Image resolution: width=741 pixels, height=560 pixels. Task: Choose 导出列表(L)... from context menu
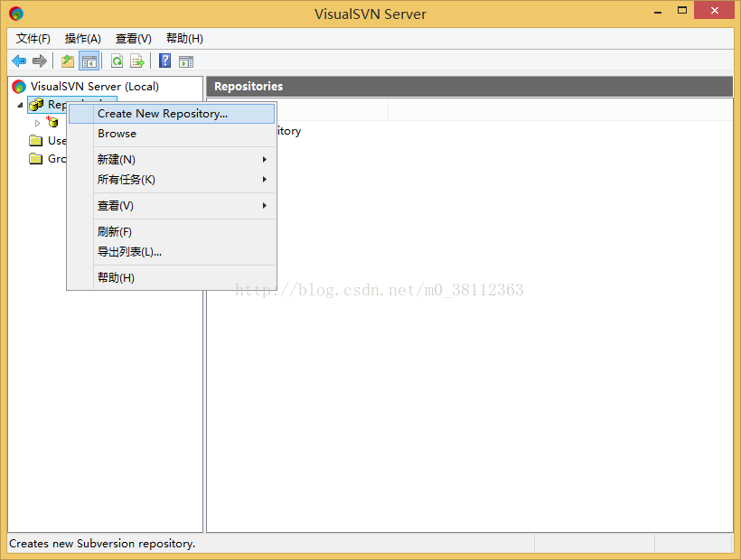(172, 252)
